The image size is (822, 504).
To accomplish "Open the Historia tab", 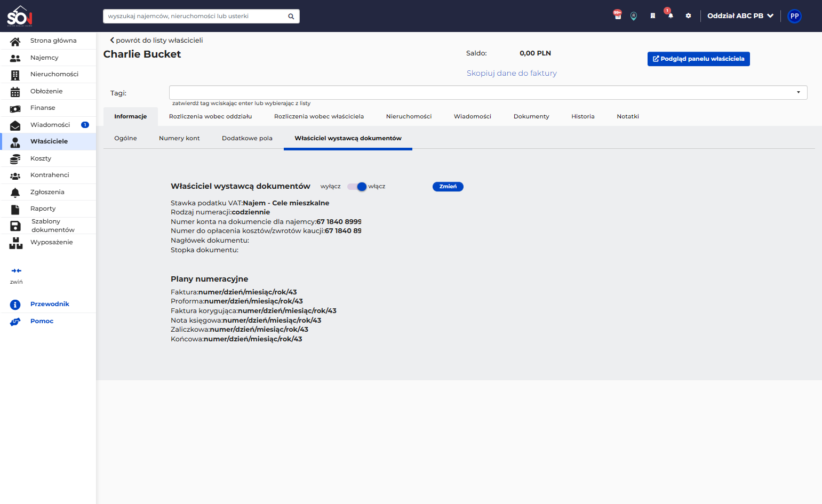I will point(583,116).
